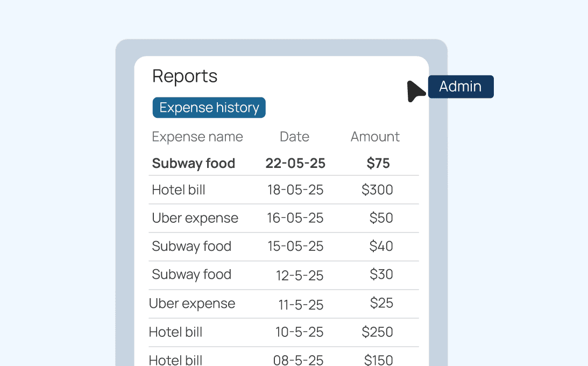The height and width of the screenshot is (366, 588).
Task: Click the $300 amount value
Action: [x=377, y=190]
